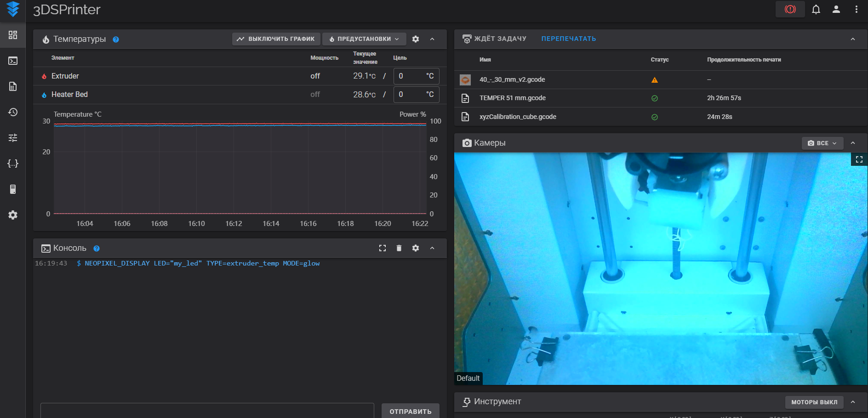The height and width of the screenshot is (418, 868).
Task: Open the user account icon
Action: point(836,9)
